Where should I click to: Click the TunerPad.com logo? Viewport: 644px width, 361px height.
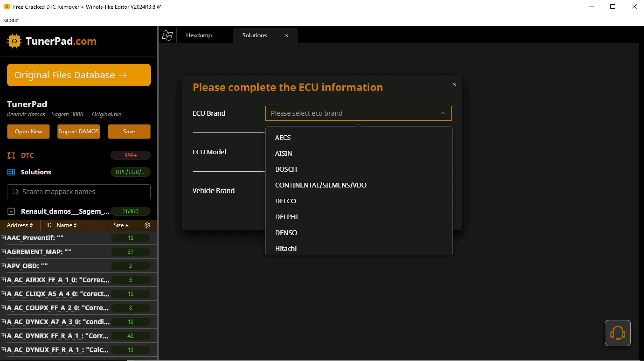click(x=52, y=41)
